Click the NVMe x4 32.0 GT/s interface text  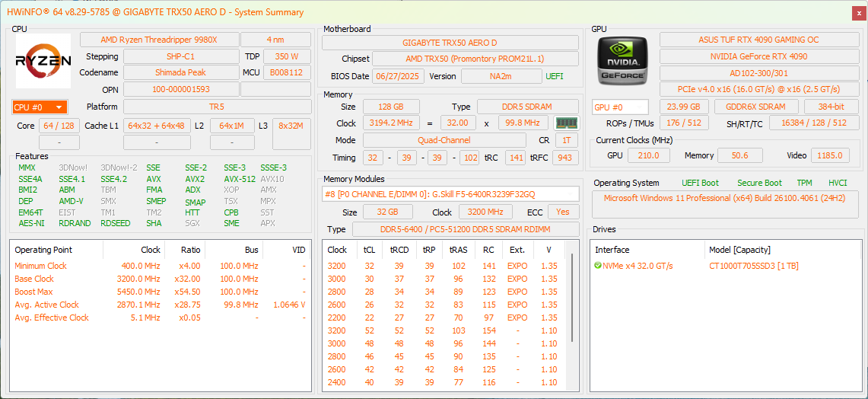637,266
